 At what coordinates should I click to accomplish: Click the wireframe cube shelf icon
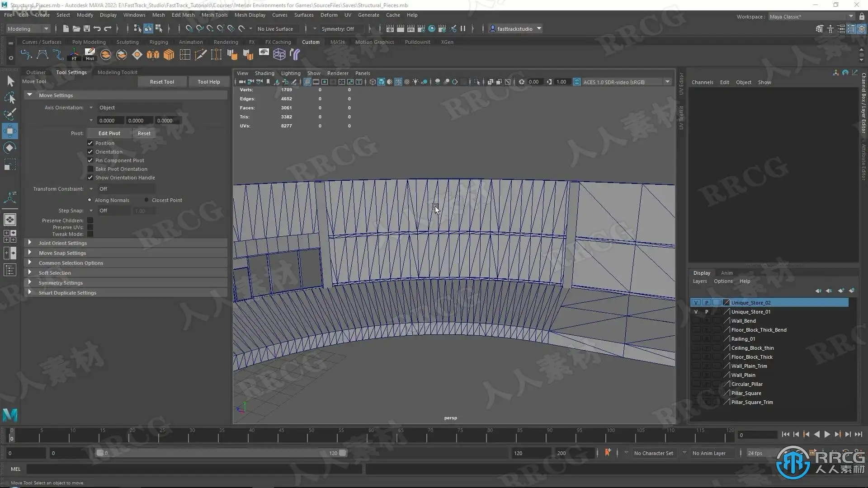click(279, 55)
